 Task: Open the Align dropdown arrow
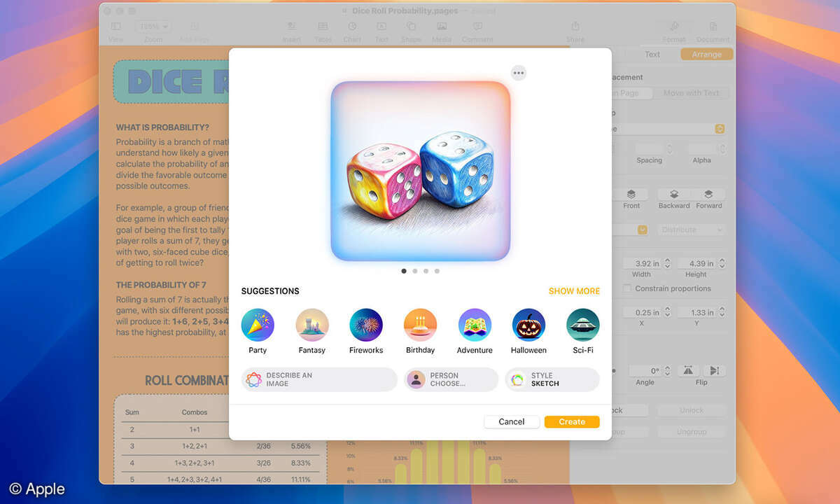[x=642, y=230]
